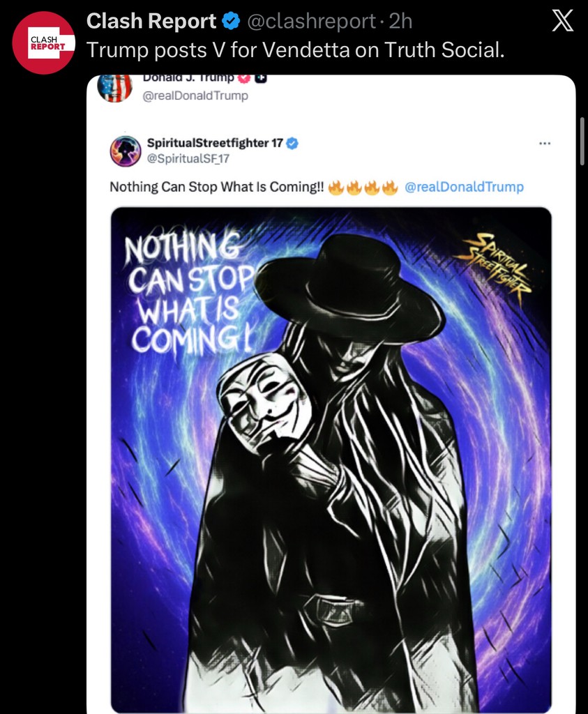Click the @realDonaldTrump handle under Trump's name
Viewport: 588px width, 714px height.
tap(195, 96)
